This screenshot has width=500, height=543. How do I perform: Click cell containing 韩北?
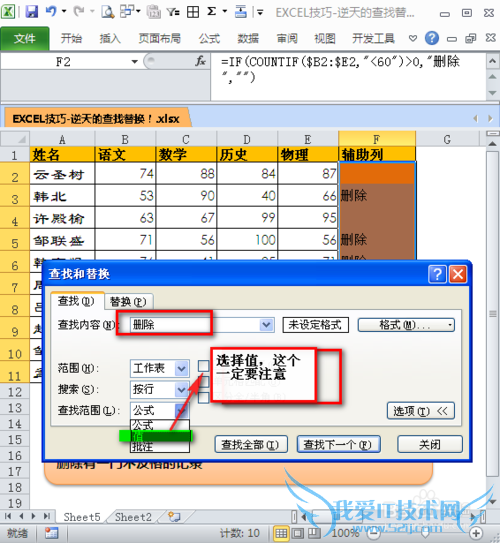point(62,196)
